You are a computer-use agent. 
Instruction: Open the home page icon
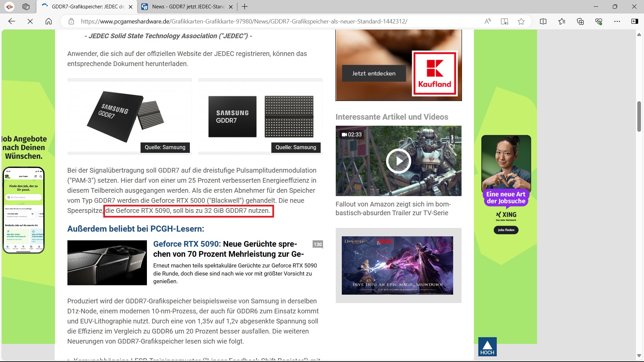coord(49,21)
